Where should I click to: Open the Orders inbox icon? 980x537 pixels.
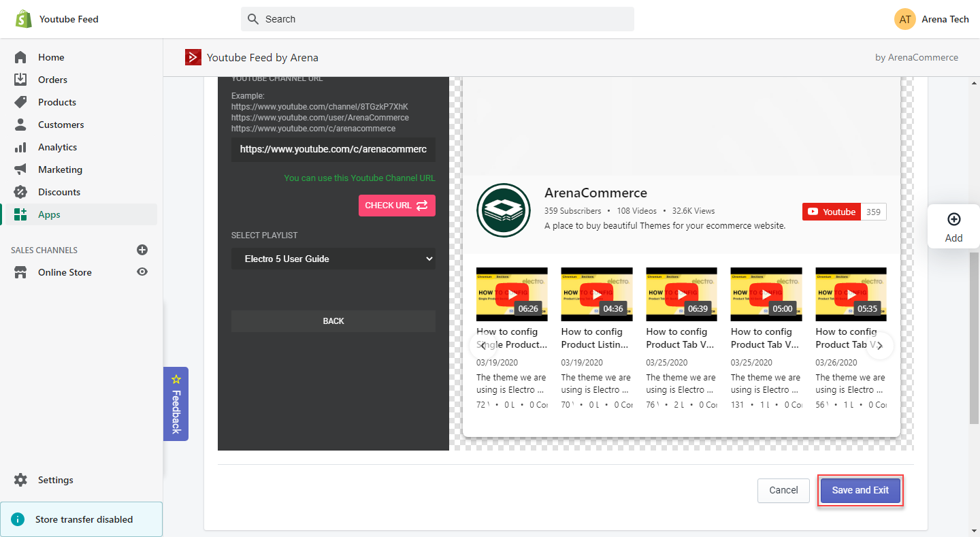pyautogui.click(x=20, y=80)
